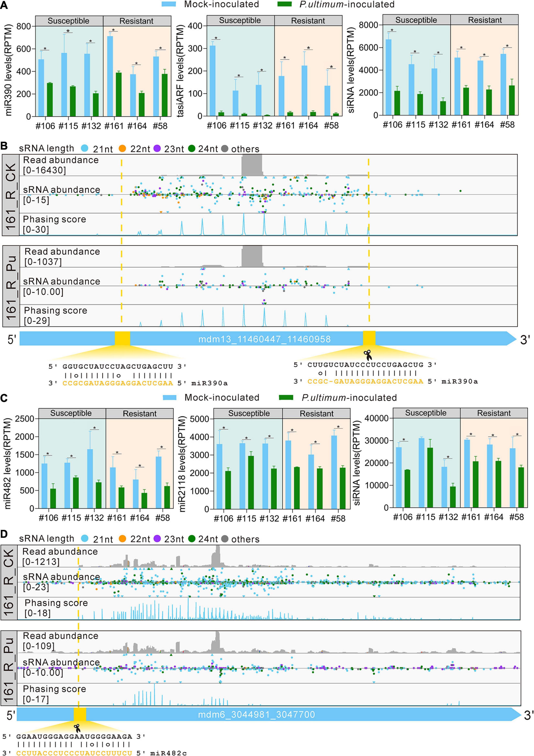Screen dimensions: 534x756
Task: Click the Resistant header of the miR2118 chart
Action: pyautogui.click(x=316, y=414)
